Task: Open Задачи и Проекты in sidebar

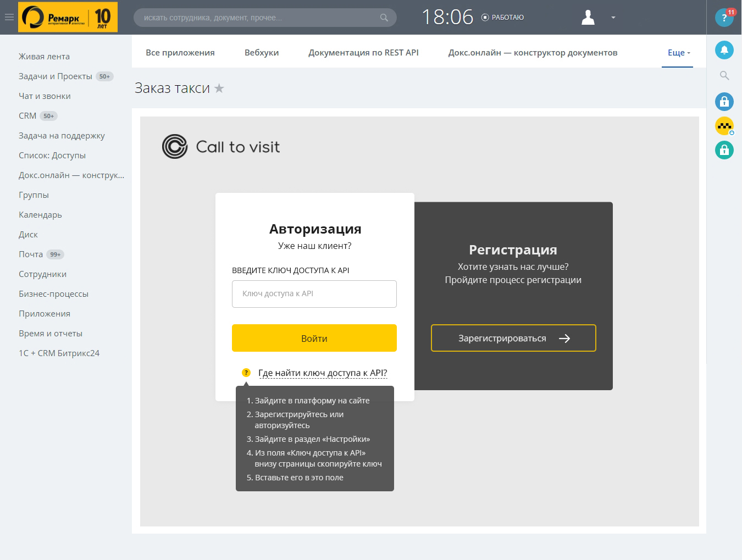Action: point(56,76)
